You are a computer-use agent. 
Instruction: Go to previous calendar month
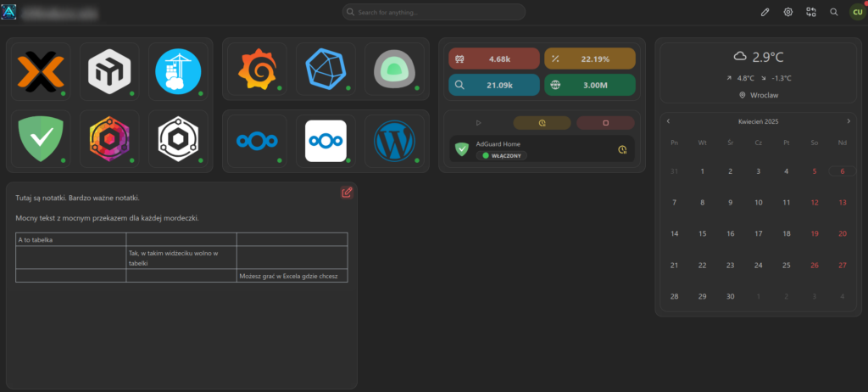(668, 120)
